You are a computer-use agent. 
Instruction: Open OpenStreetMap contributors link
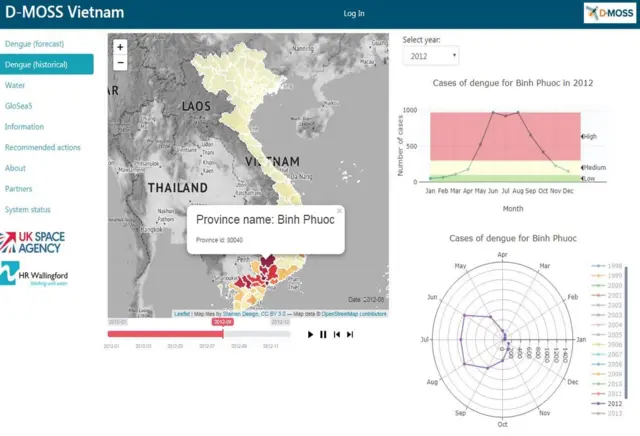click(x=353, y=314)
